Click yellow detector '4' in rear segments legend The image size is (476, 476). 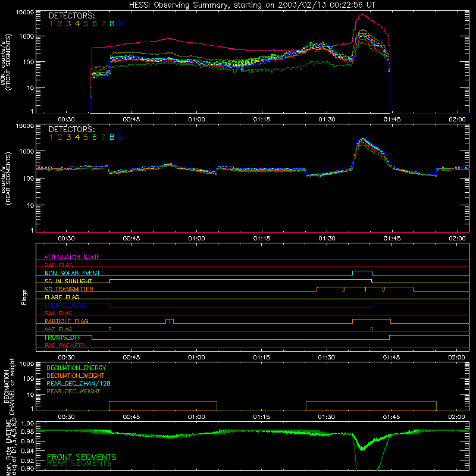coord(77,137)
